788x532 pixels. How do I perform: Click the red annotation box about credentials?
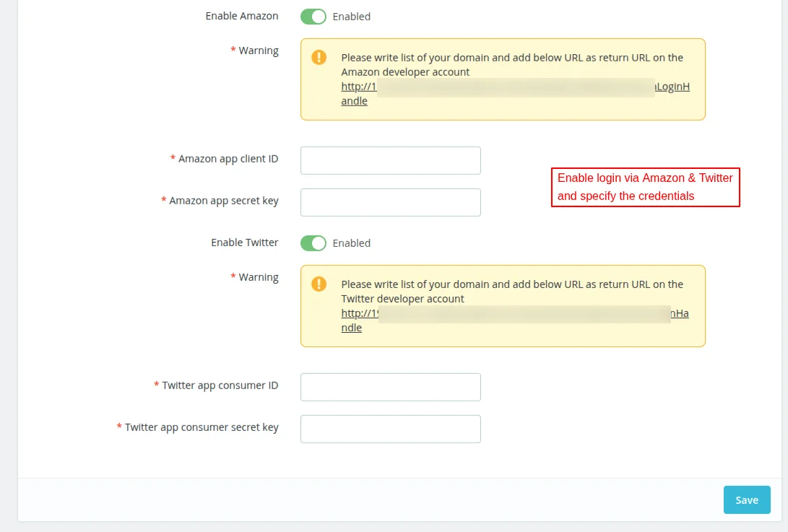(645, 187)
